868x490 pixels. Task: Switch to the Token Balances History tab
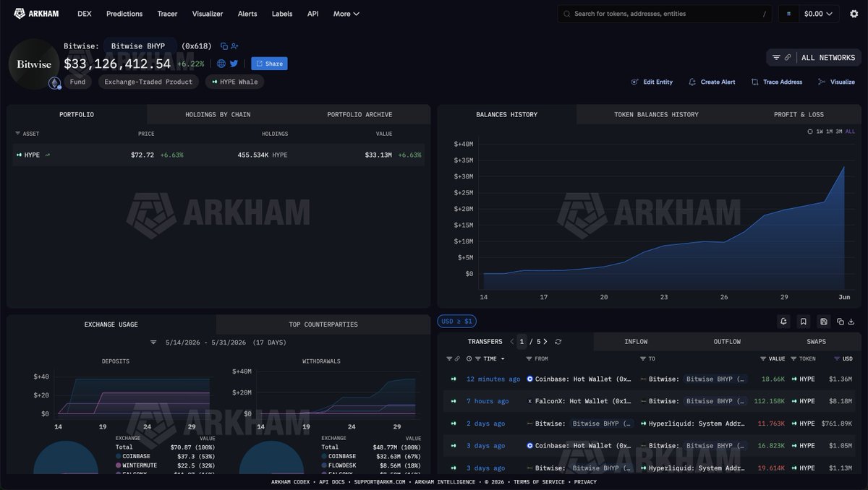pos(656,114)
